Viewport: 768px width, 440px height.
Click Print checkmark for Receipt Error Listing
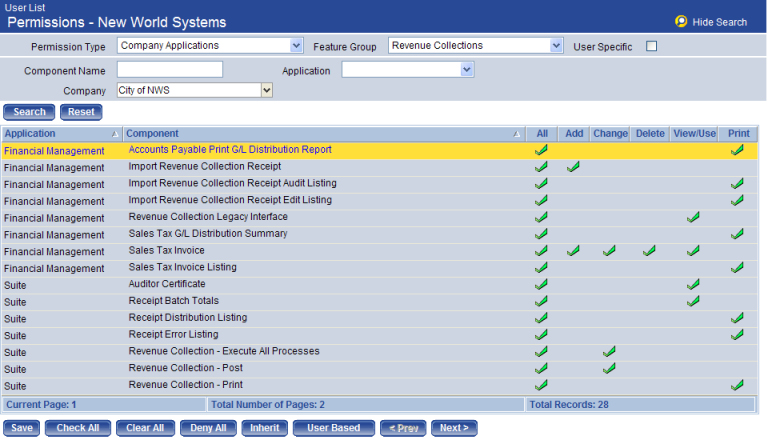pos(737,335)
